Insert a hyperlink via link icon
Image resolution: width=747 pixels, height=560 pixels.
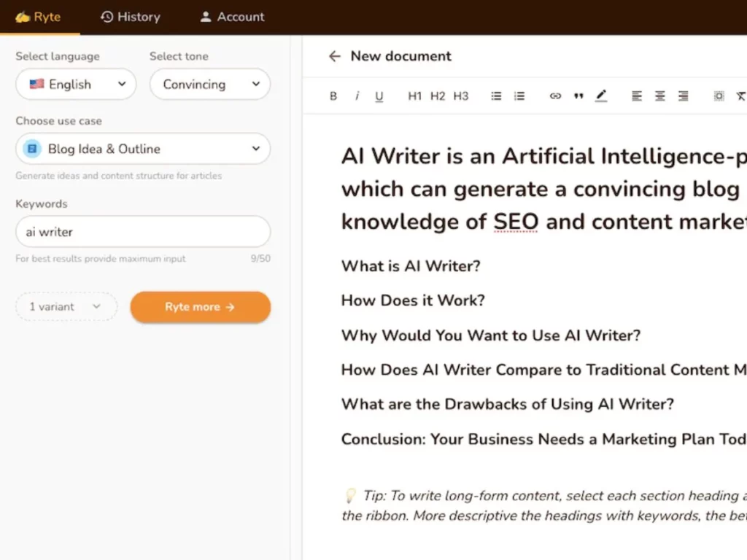[555, 96]
